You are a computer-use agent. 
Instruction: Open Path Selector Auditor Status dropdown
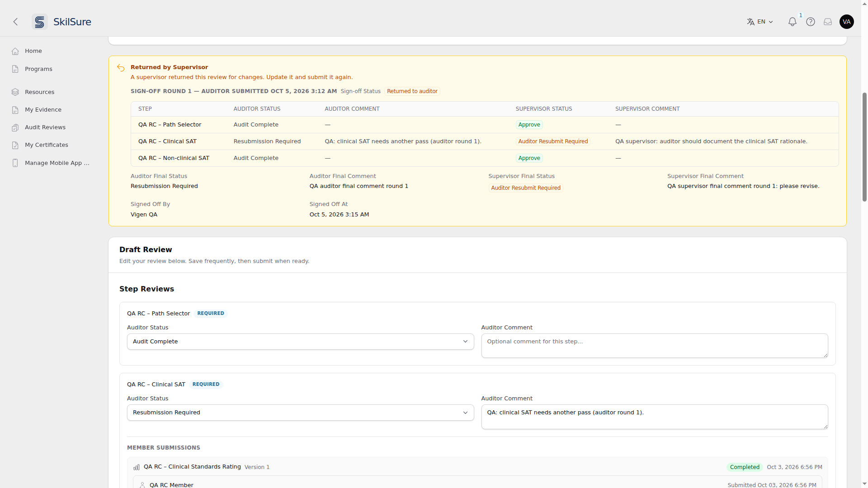click(300, 342)
